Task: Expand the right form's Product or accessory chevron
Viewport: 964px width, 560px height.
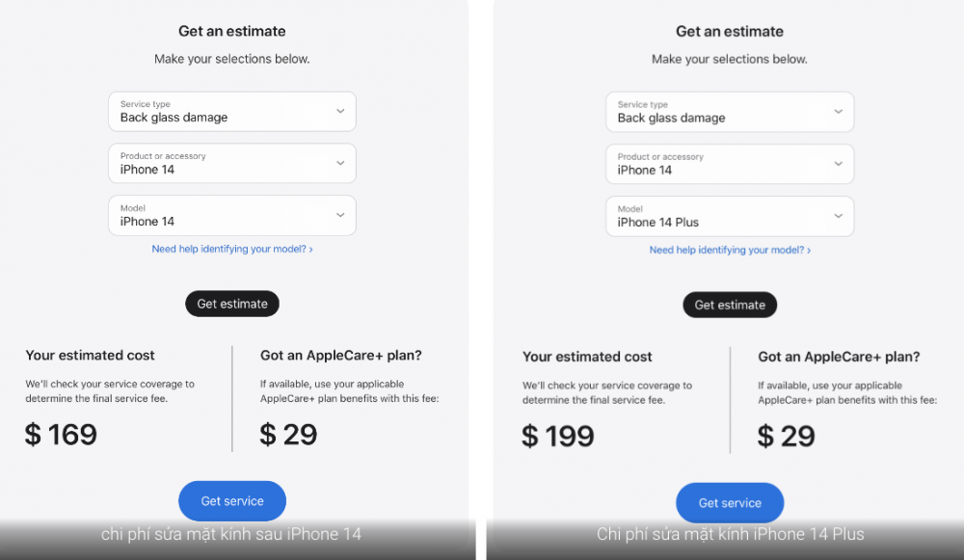Action: [x=838, y=164]
